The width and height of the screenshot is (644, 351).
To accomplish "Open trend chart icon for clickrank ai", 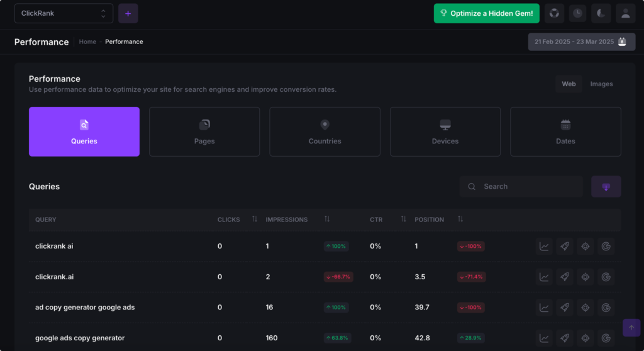I will 544,246.
